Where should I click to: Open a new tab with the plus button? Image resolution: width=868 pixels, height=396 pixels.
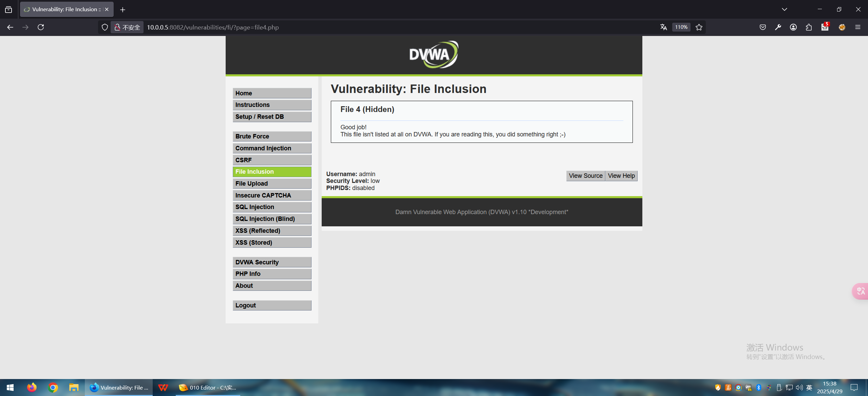(x=122, y=10)
